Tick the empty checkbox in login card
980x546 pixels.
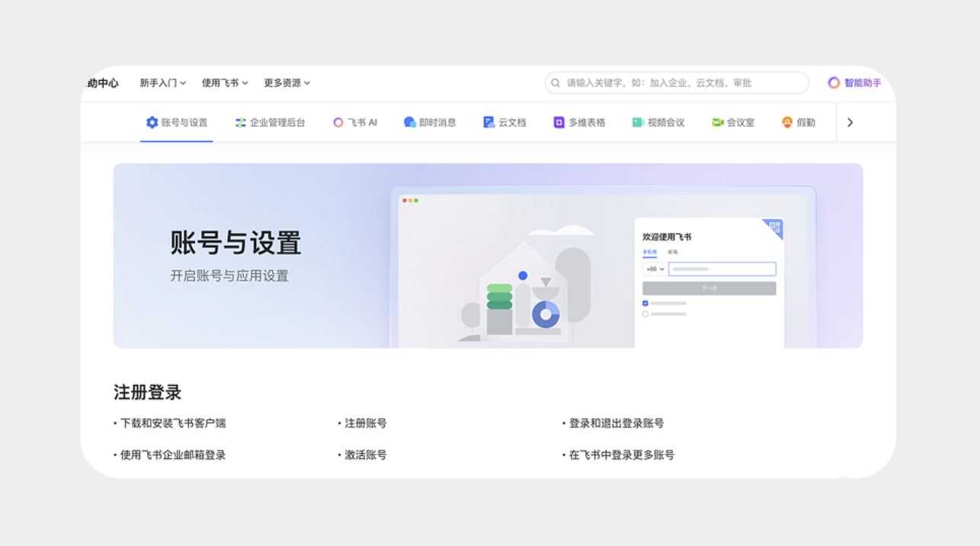pos(645,314)
